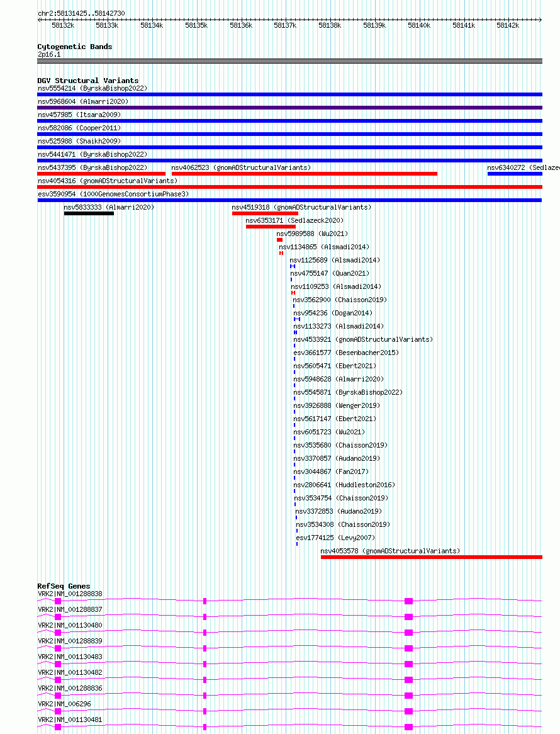The width and height of the screenshot is (560, 734).
Task: Click the black nsv5833333 Almarri2020 bar
Action: click(89, 213)
